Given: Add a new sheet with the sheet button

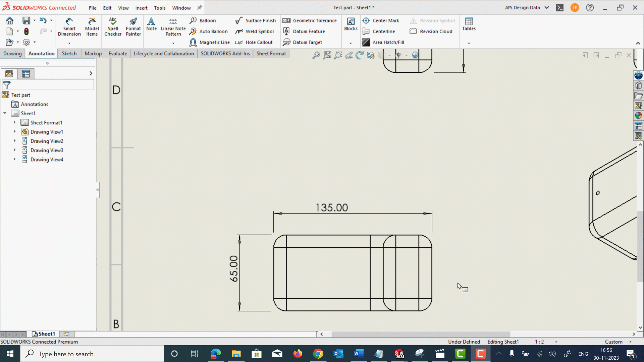Looking at the screenshot, I should pos(66,334).
